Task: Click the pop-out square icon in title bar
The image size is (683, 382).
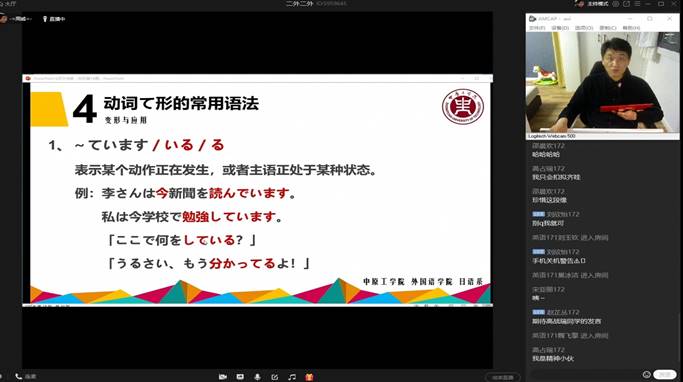Action: 626,3
